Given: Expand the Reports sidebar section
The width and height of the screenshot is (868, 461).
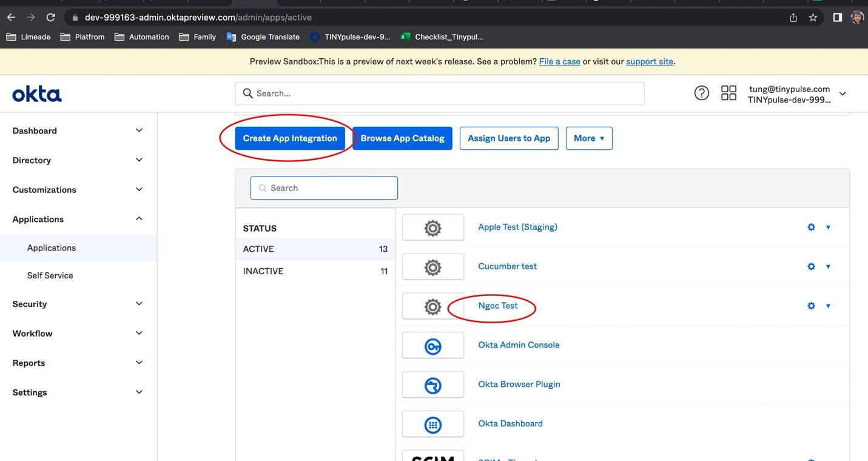Looking at the screenshot, I should 139,363.
